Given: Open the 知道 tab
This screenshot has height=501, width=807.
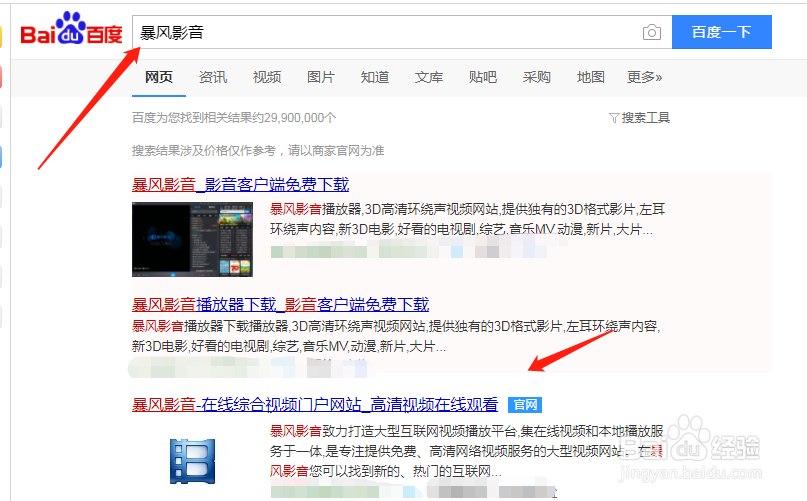Looking at the screenshot, I should pyautogui.click(x=375, y=77).
